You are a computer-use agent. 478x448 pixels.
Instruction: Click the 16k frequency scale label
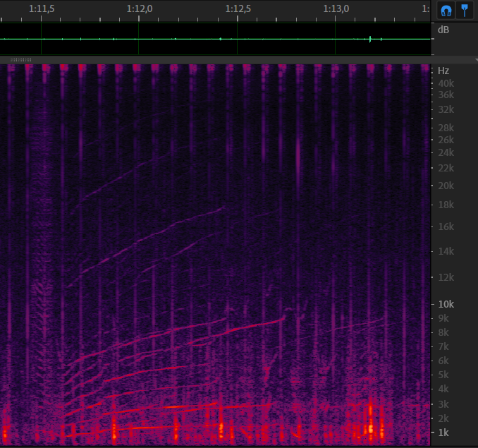click(446, 227)
